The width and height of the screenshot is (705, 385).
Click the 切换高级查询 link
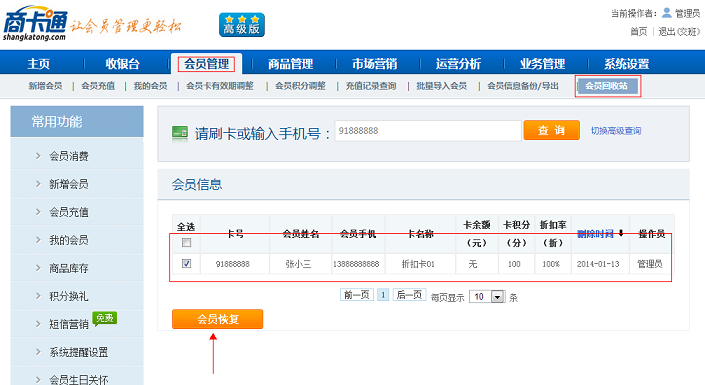[616, 131]
